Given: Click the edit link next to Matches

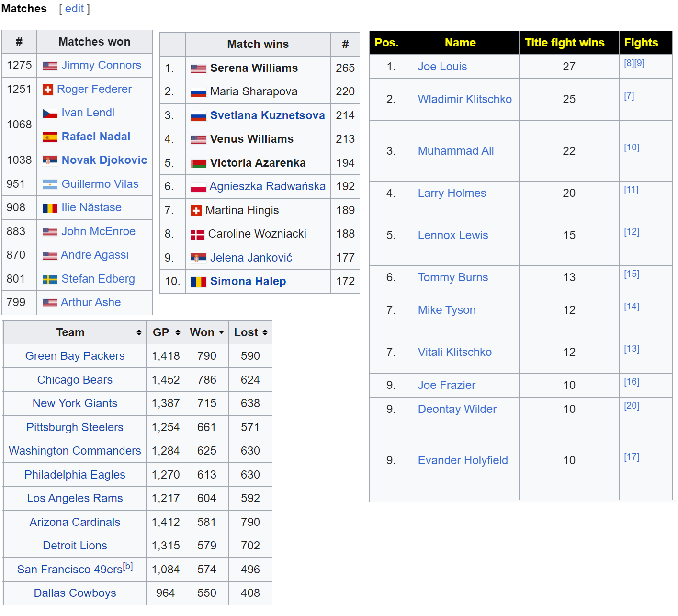Looking at the screenshot, I should tap(74, 9).
